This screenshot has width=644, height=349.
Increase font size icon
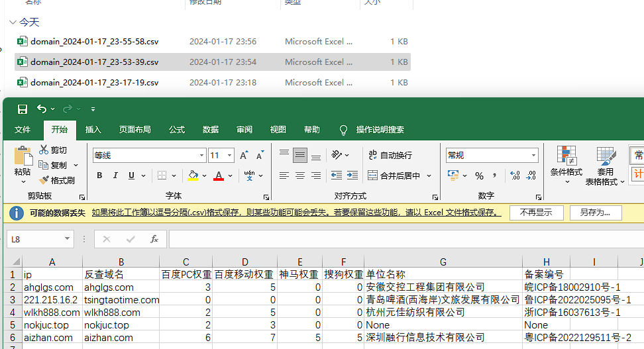(x=244, y=155)
